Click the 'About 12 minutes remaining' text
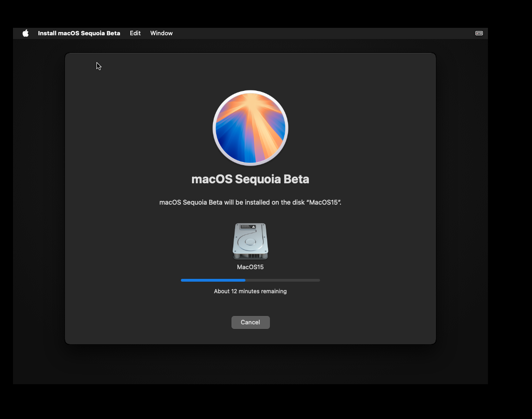This screenshot has height=419, width=532. (250, 291)
